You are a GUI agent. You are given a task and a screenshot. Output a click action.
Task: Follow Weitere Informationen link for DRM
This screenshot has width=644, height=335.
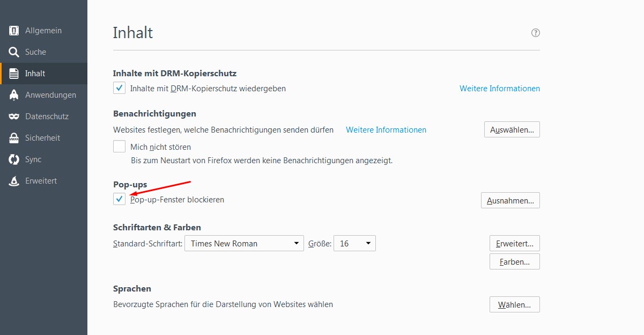pos(499,88)
